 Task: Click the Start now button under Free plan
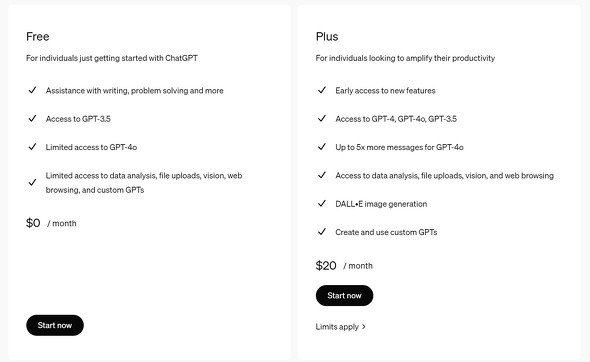point(55,325)
